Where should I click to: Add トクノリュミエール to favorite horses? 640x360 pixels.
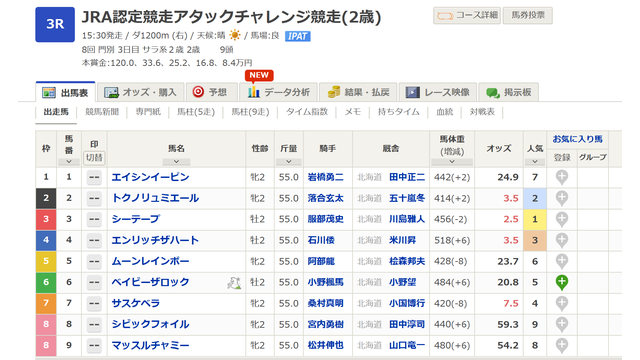click(x=562, y=198)
